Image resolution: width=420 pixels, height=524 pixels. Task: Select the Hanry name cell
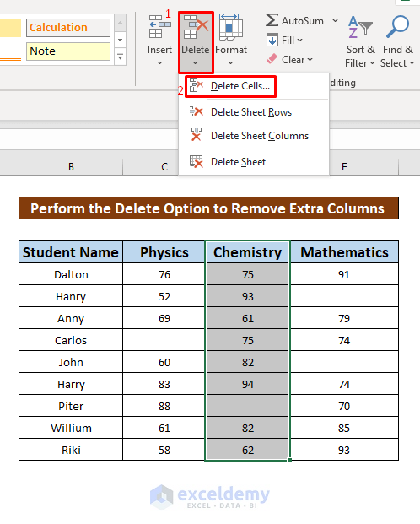point(71,296)
